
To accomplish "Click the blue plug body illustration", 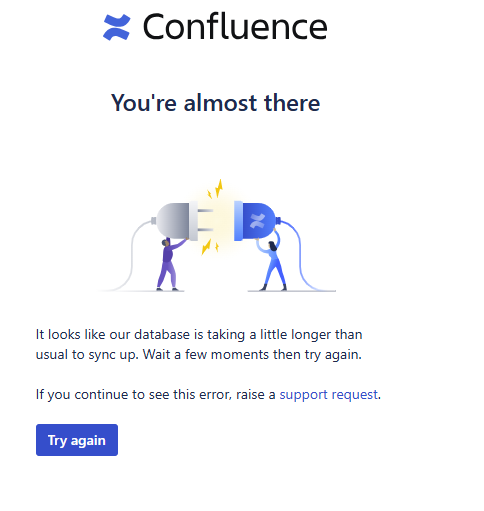I will [x=255, y=220].
